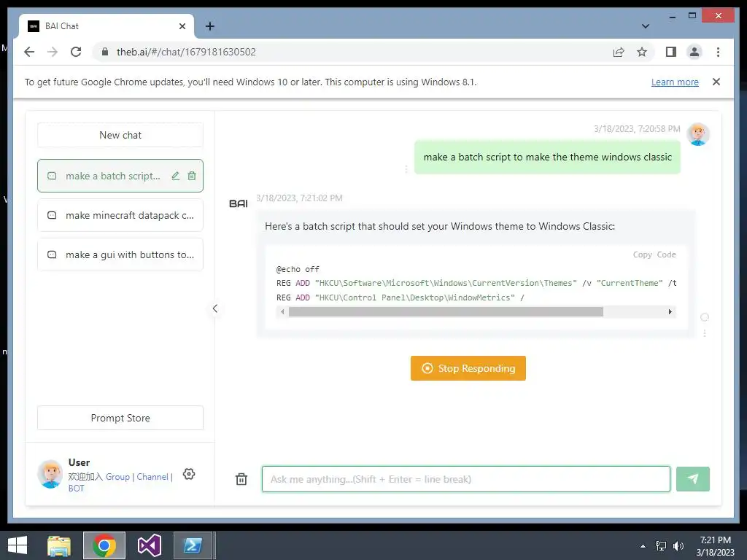
Task: Start a New chat
Action: [x=120, y=135]
